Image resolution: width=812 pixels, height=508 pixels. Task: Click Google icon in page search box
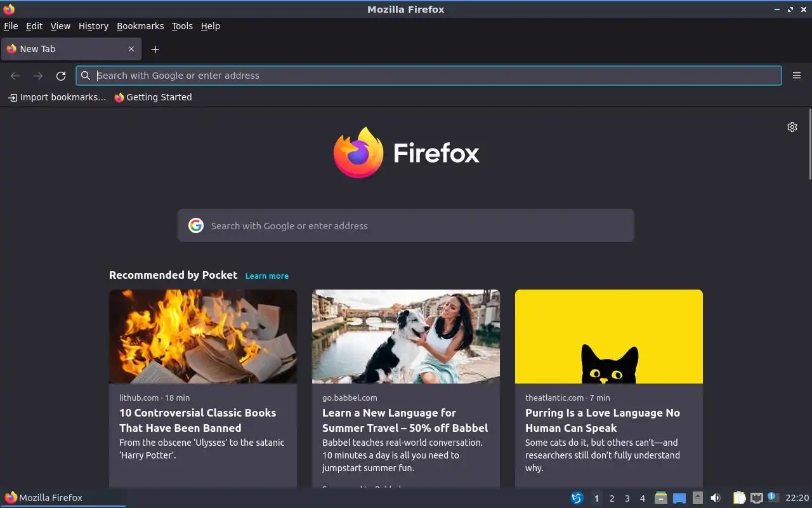[196, 225]
